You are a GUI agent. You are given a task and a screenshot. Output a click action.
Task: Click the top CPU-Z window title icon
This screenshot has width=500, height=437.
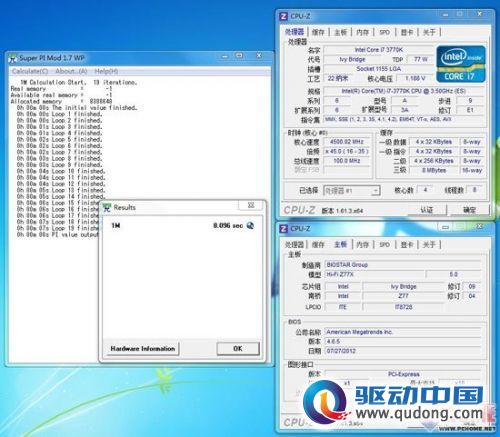coord(283,16)
